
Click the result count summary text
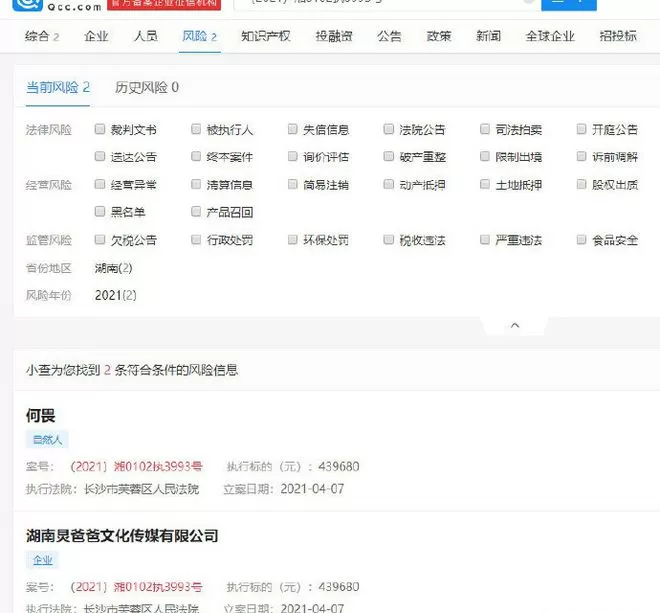click(x=132, y=370)
